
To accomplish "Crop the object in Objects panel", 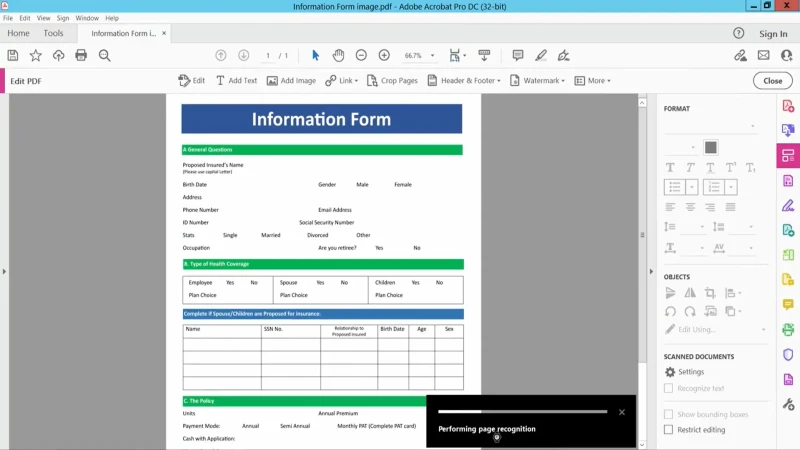I will click(x=710, y=293).
